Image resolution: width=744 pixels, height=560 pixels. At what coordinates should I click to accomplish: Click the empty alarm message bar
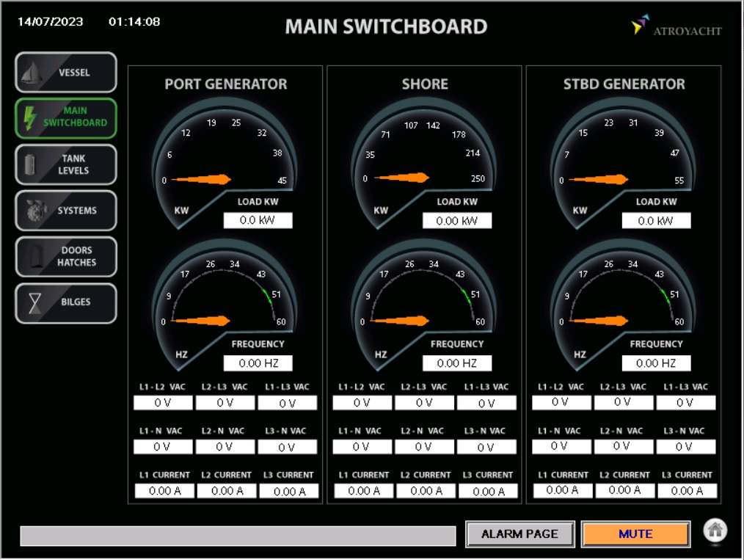238,536
